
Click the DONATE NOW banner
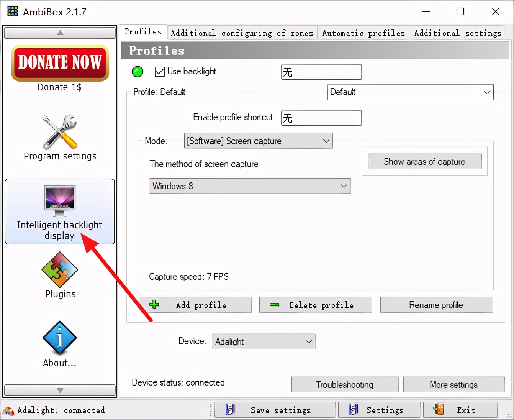click(x=60, y=63)
